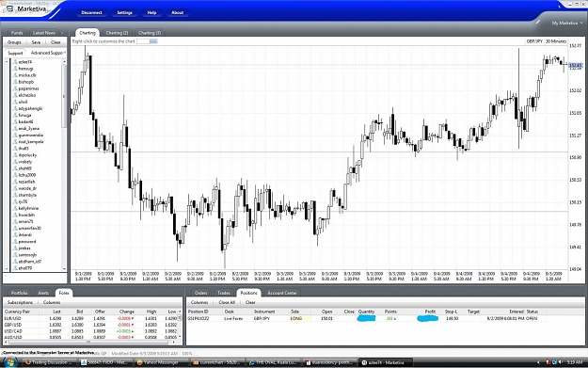Image resolution: width=588 pixels, height=368 pixels.
Task: Click the green up arrow in USD/CAD Change
Action: pyautogui.click(x=133, y=331)
